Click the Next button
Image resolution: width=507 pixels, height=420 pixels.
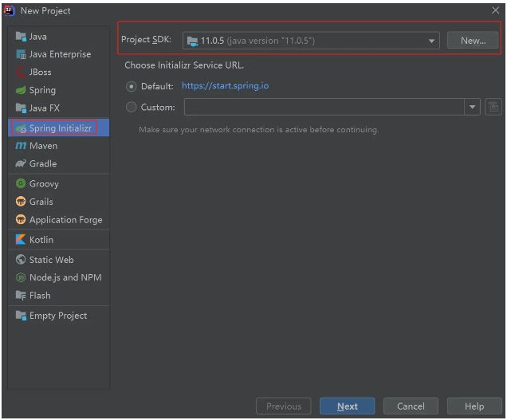point(348,406)
